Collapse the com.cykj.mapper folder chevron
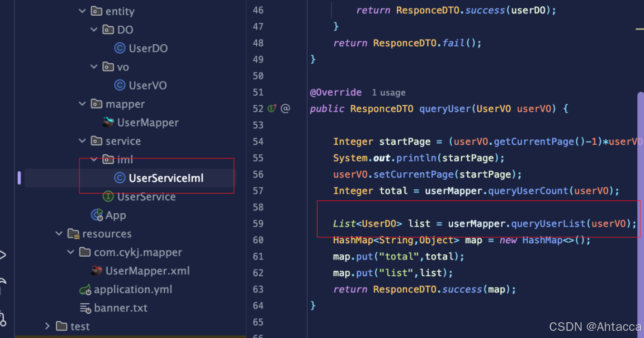The width and height of the screenshot is (644, 338). (x=71, y=252)
